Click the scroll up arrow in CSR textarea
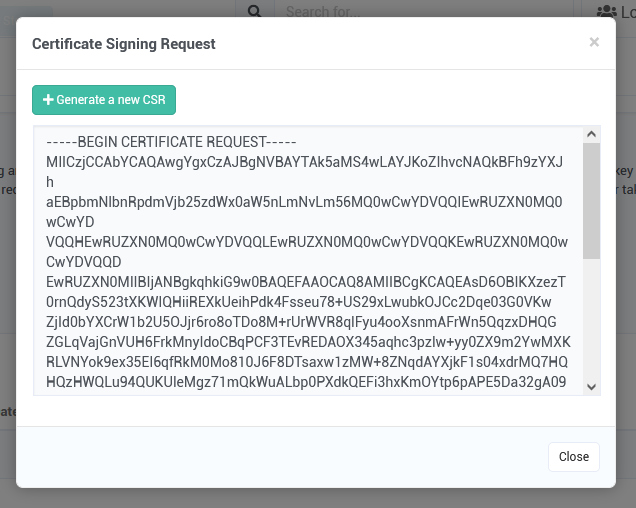The width and height of the screenshot is (636, 508). (x=591, y=134)
